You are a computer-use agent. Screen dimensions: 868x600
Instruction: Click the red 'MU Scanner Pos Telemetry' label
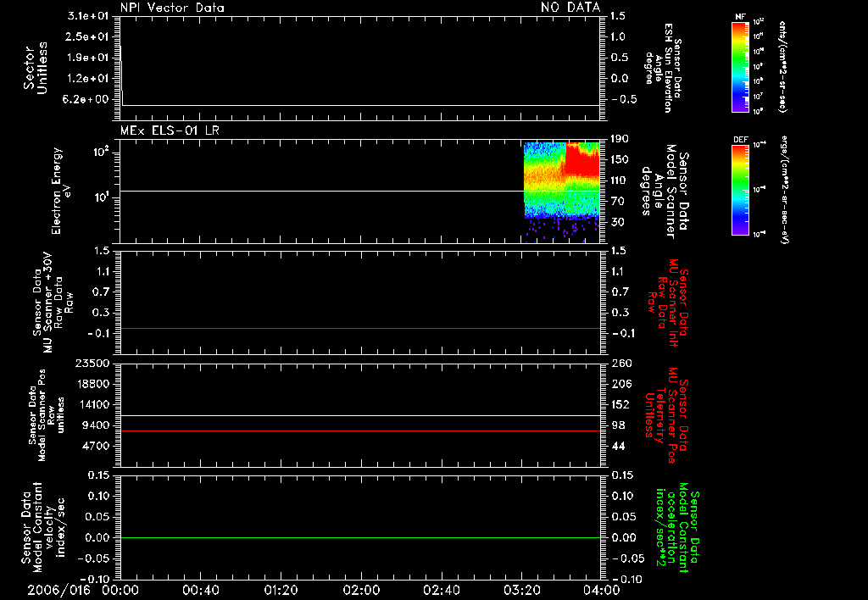[x=667, y=415]
